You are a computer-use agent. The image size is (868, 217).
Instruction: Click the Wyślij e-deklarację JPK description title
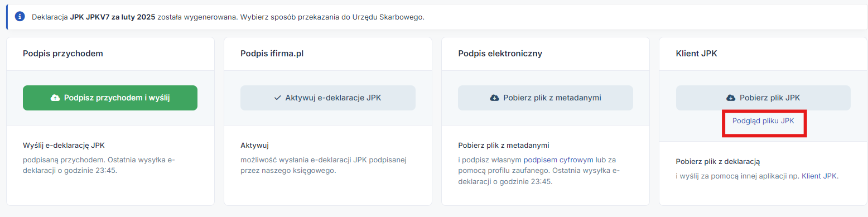[62, 146]
